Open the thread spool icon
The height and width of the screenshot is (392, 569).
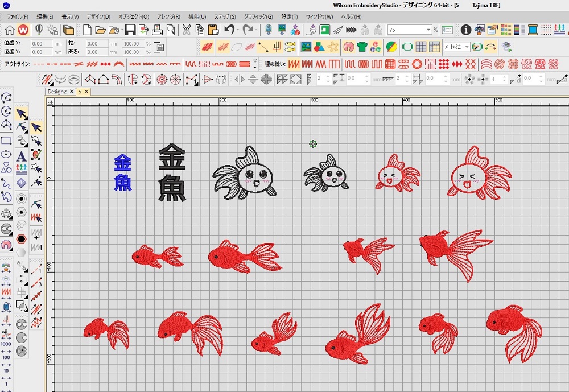click(533, 30)
